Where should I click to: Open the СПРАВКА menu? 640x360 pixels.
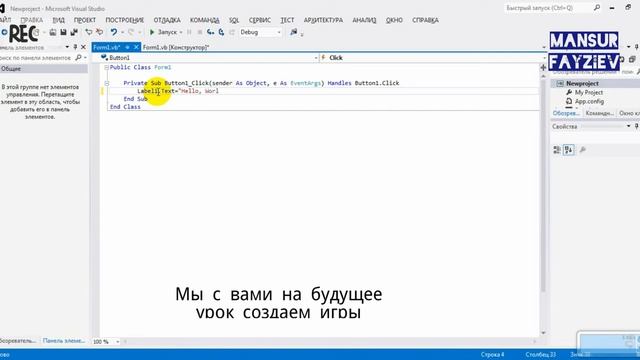pos(425,20)
